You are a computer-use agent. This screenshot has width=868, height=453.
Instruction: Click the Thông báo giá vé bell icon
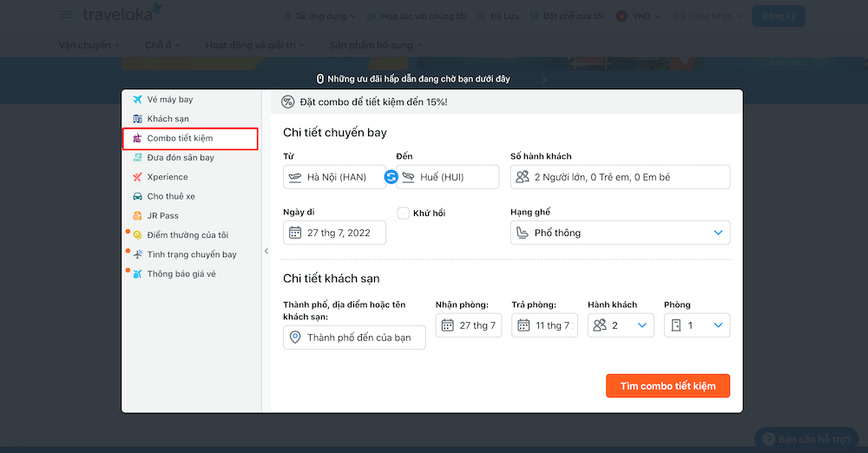tap(137, 274)
